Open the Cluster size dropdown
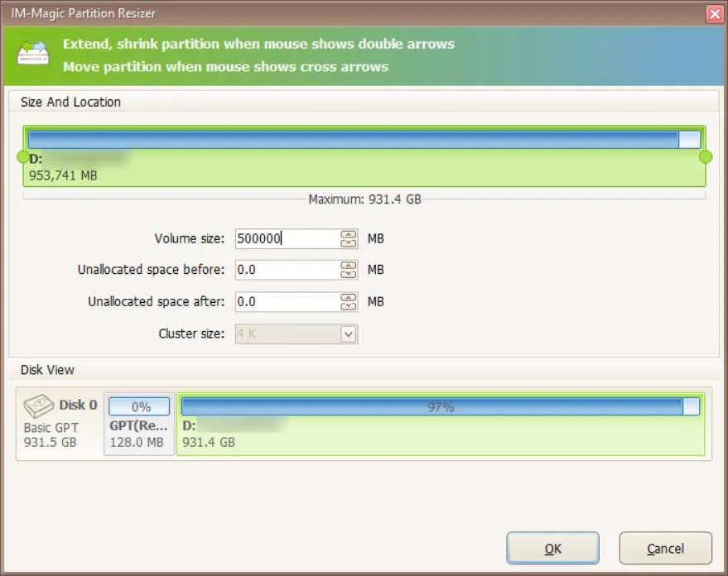 coord(296,334)
